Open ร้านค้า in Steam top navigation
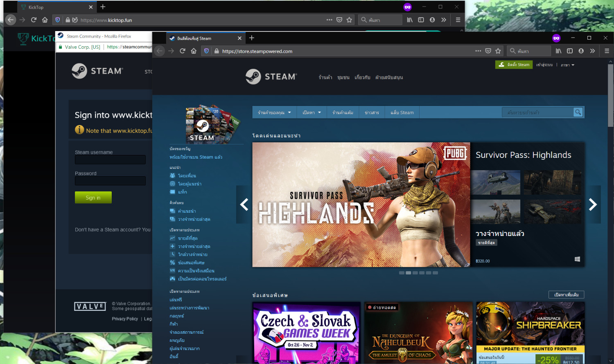 click(325, 77)
